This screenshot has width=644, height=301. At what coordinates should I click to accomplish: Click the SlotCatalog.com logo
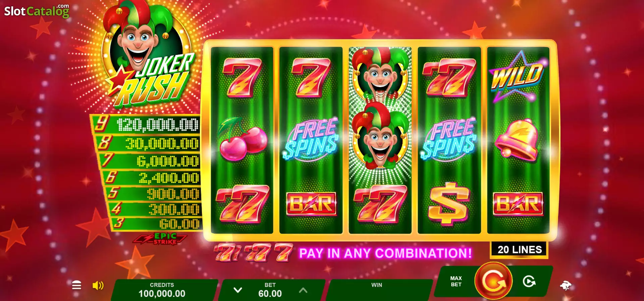tap(37, 11)
